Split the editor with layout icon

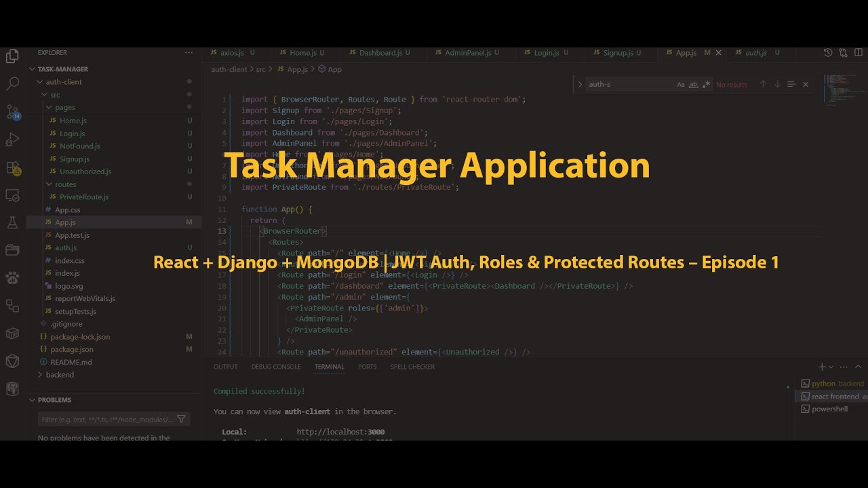coord(858,52)
